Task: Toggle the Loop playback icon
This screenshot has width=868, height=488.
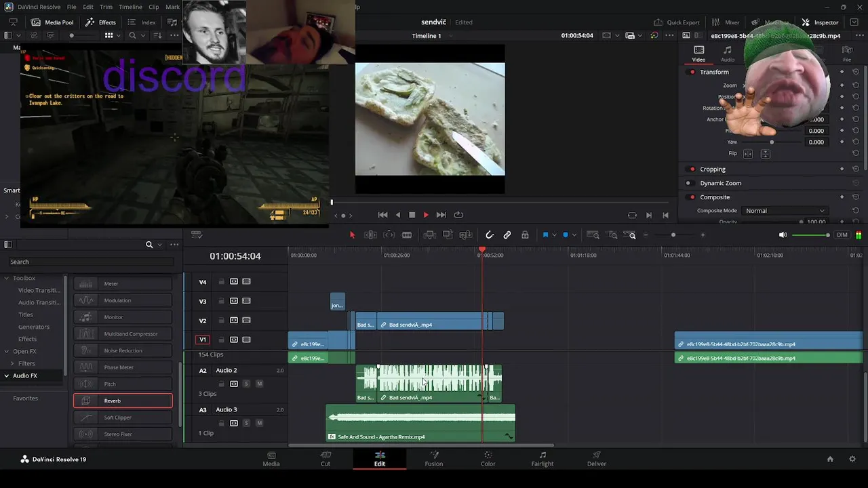Action: pos(458,215)
